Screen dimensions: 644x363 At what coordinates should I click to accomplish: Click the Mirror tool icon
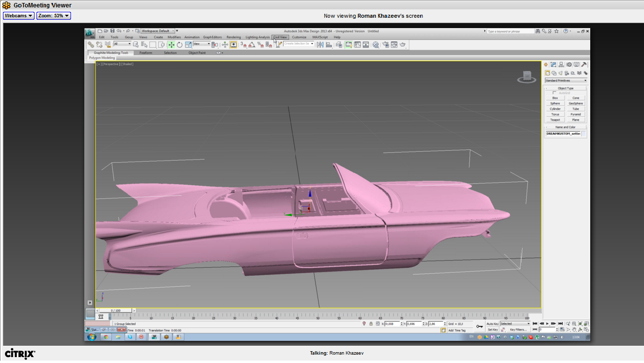320,44
